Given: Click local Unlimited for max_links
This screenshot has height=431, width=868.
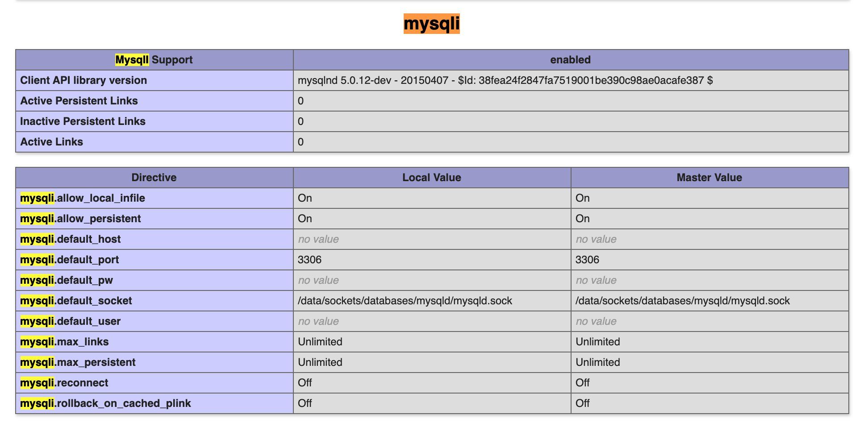Looking at the screenshot, I should (320, 342).
